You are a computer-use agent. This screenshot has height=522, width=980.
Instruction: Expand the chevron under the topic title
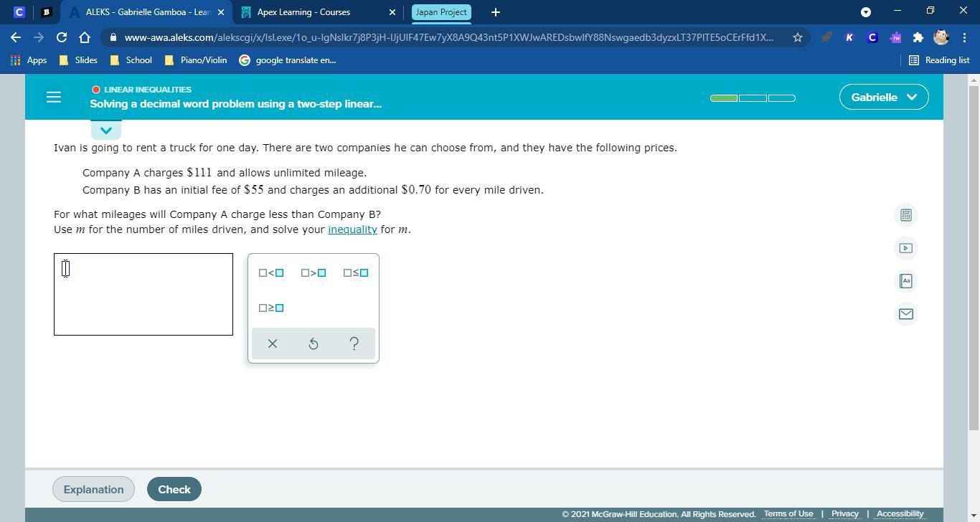[106, 130]
